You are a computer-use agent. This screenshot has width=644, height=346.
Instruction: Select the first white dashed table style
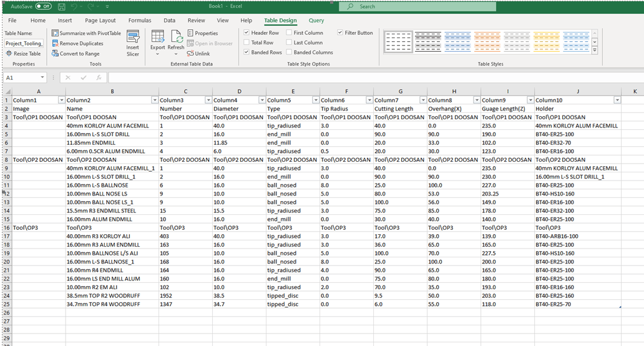[398, 42]
